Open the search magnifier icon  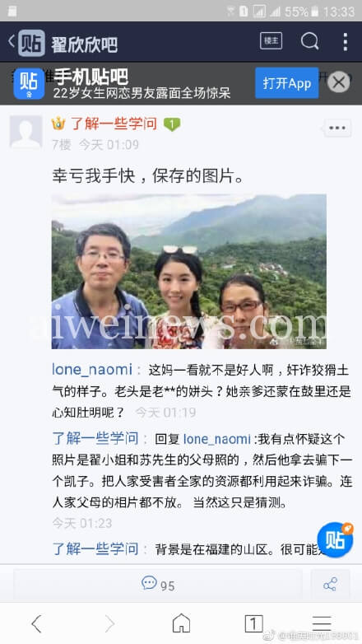click(x=310, y=41)
